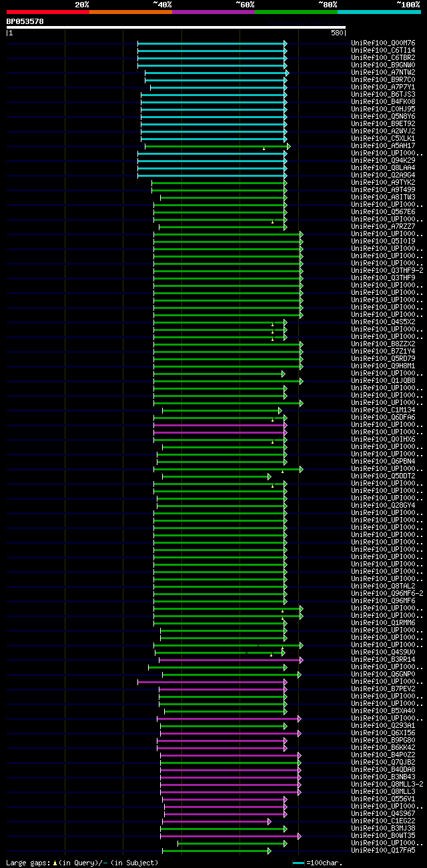Click the UniRef100_A7NTW2 label

pyautogui.click(x=383, y=73)
